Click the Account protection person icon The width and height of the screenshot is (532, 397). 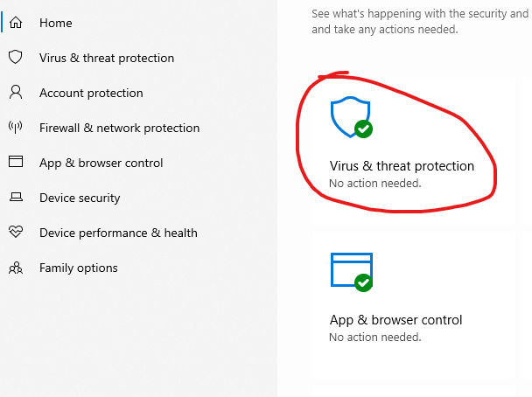click(16, 92)
